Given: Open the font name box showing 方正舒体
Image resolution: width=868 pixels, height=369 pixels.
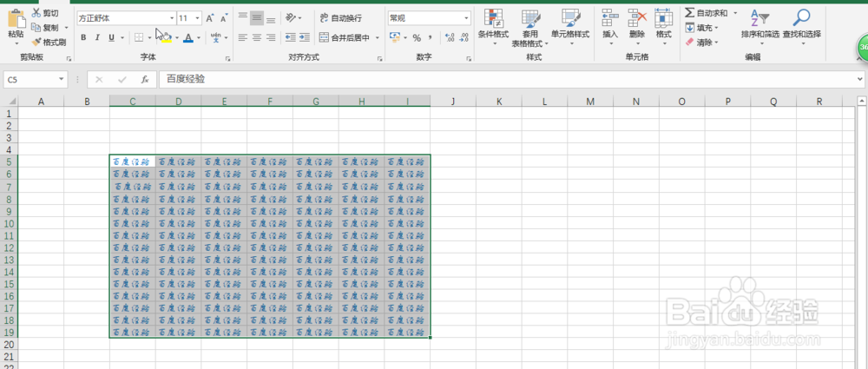Looking at the screenshot, I should pos(127,18).
